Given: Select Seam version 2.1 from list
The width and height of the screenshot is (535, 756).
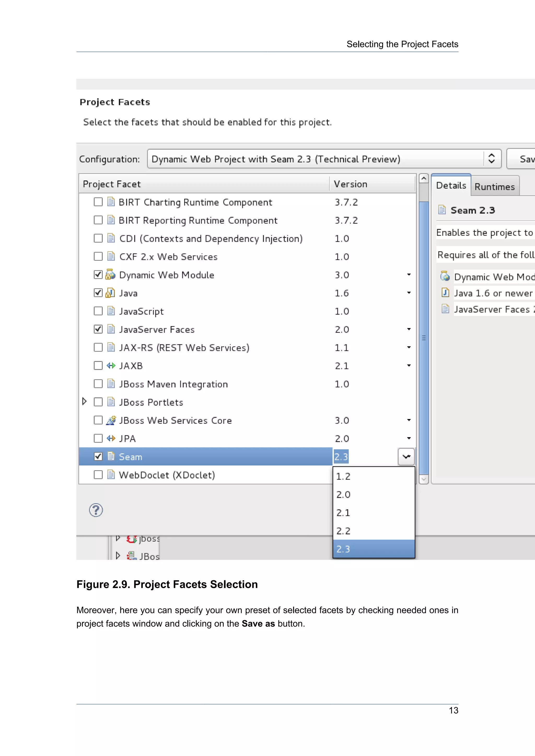Looking at the screenshot, I should 374,513.
